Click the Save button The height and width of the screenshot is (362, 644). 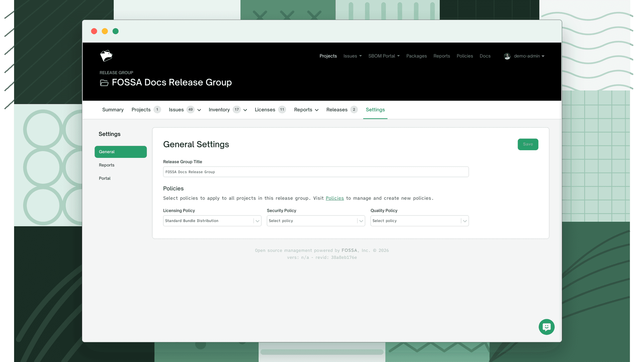tap(528, 144)
